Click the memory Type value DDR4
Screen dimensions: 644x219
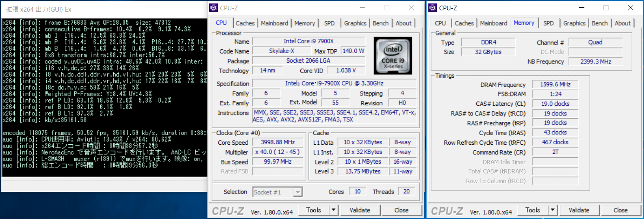[x=488, y=42]
